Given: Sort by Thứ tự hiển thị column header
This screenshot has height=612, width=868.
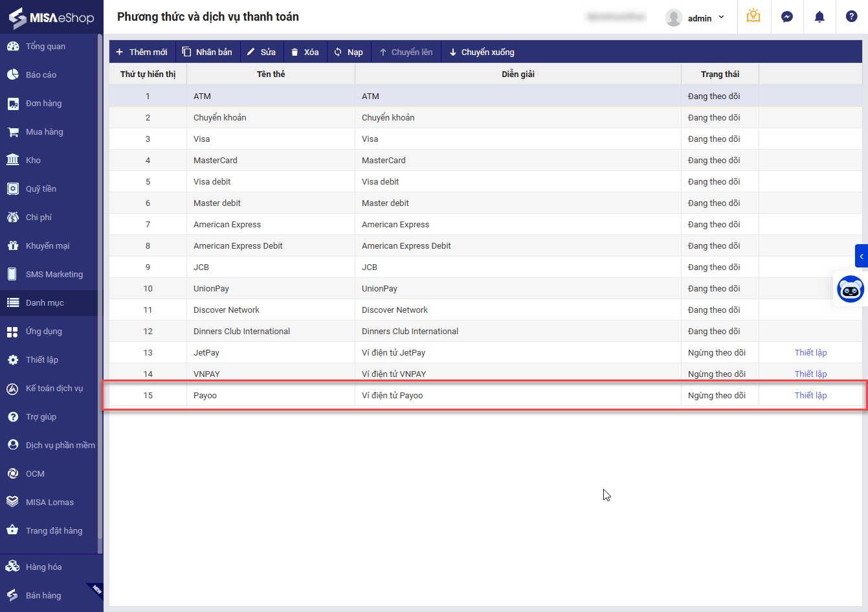Looking at the screenshot, I should point(148,74).
